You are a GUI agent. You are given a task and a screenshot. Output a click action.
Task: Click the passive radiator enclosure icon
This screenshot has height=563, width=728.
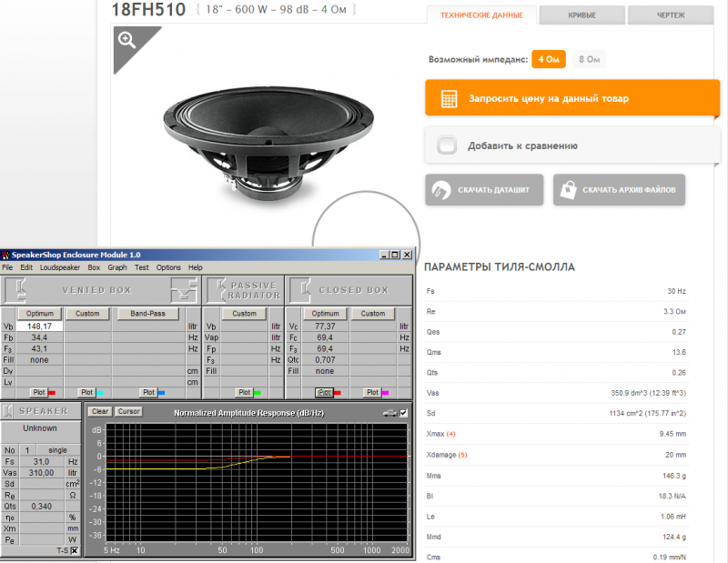[217, 290]
